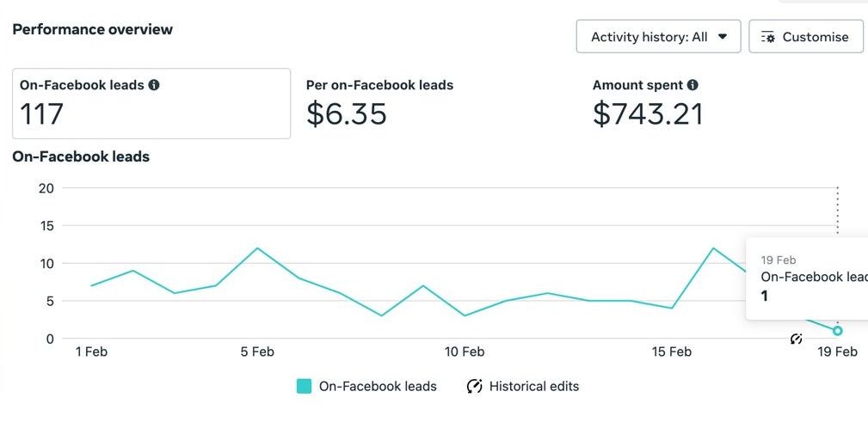Click the historical edits marker on the chart
The width and height of the screenshot is (868, 422).
[x=796, y=339]
